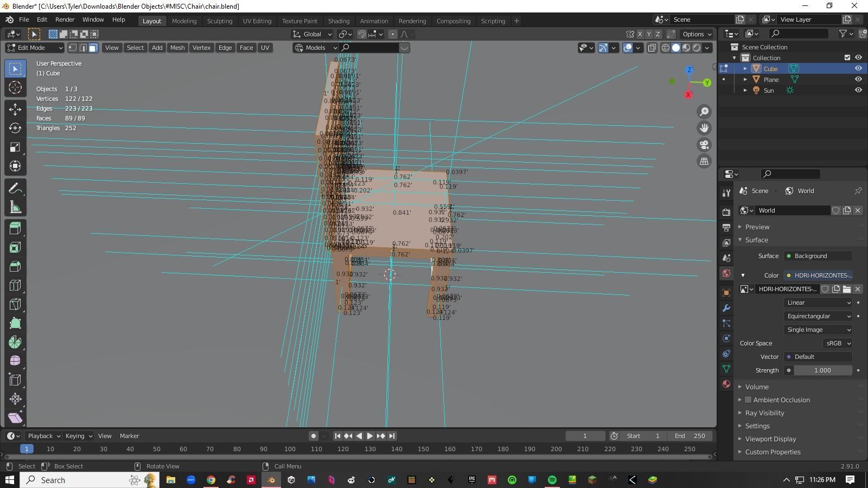Switch orthographic/perspective view icon
The image size is (868, 488).
(704, 161)
